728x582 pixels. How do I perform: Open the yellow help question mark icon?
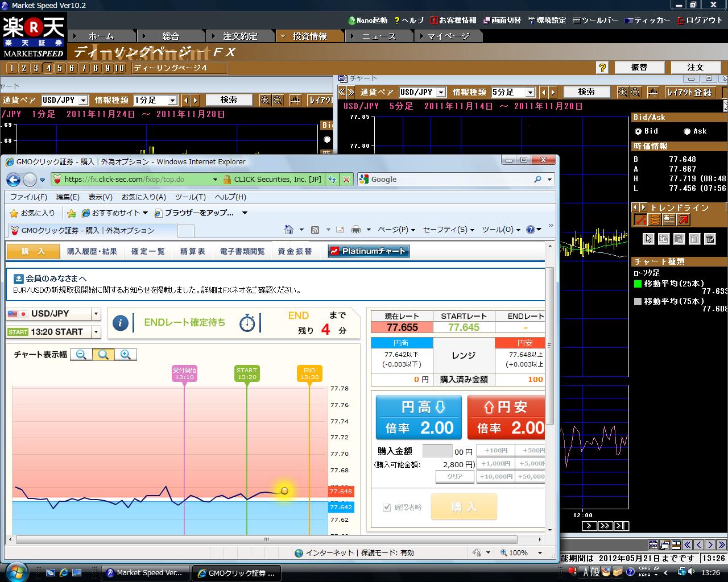(602, 68)
